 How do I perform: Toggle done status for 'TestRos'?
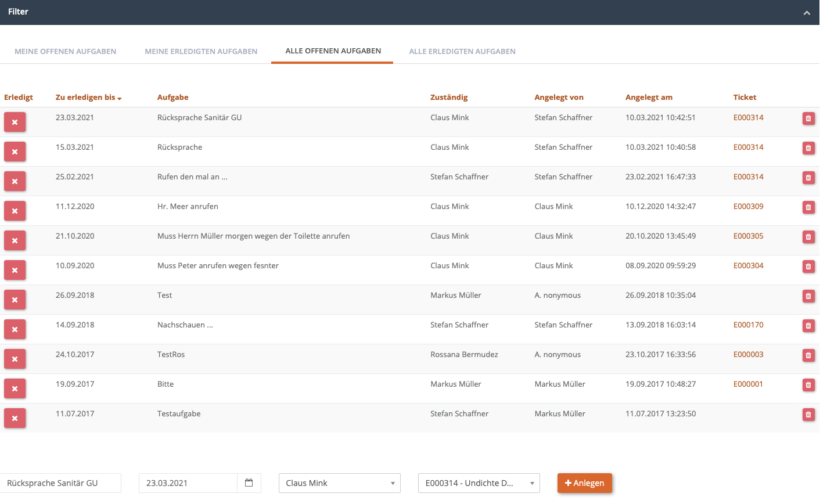15,359
